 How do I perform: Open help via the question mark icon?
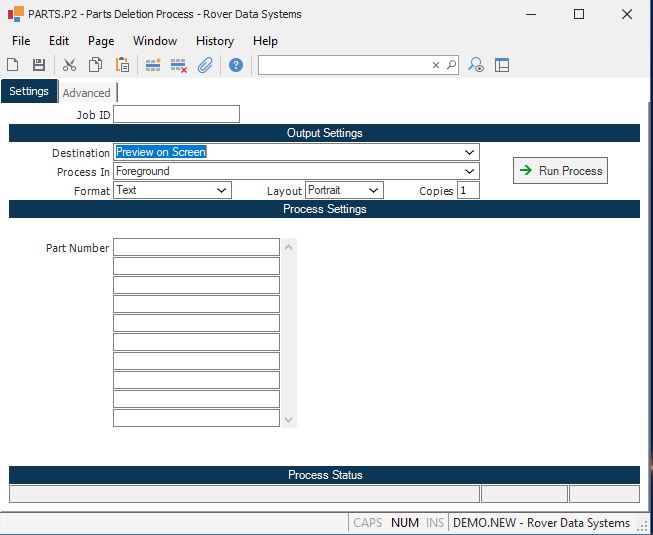point(236,65)
